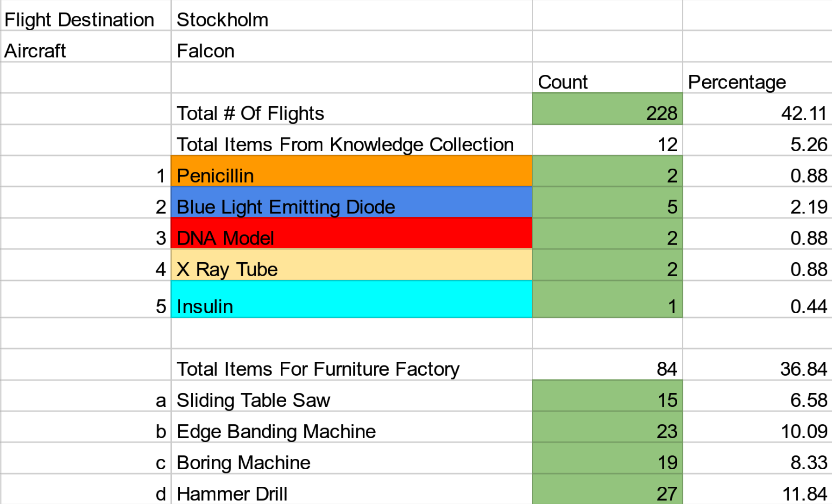Select the Flight Destination label cell
The height and width of the screenshot is (504, 832).
(x=86, y=20)
